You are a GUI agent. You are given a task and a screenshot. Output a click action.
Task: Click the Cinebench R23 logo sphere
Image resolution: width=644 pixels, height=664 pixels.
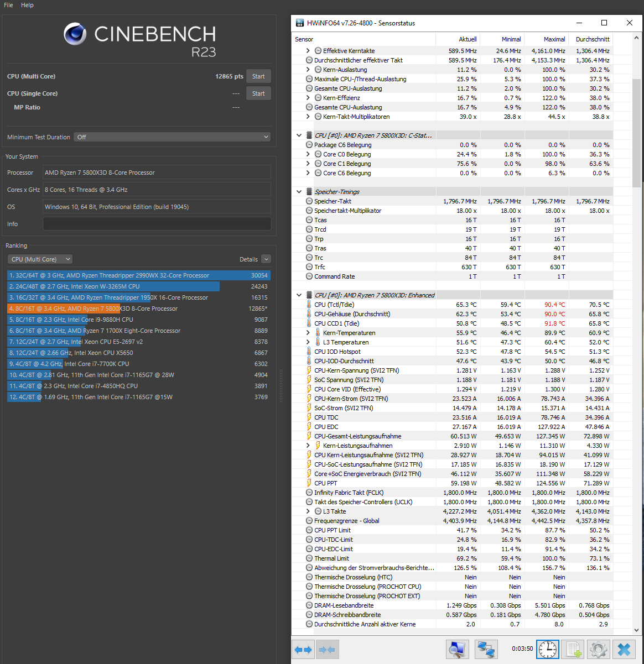(75, 34)
